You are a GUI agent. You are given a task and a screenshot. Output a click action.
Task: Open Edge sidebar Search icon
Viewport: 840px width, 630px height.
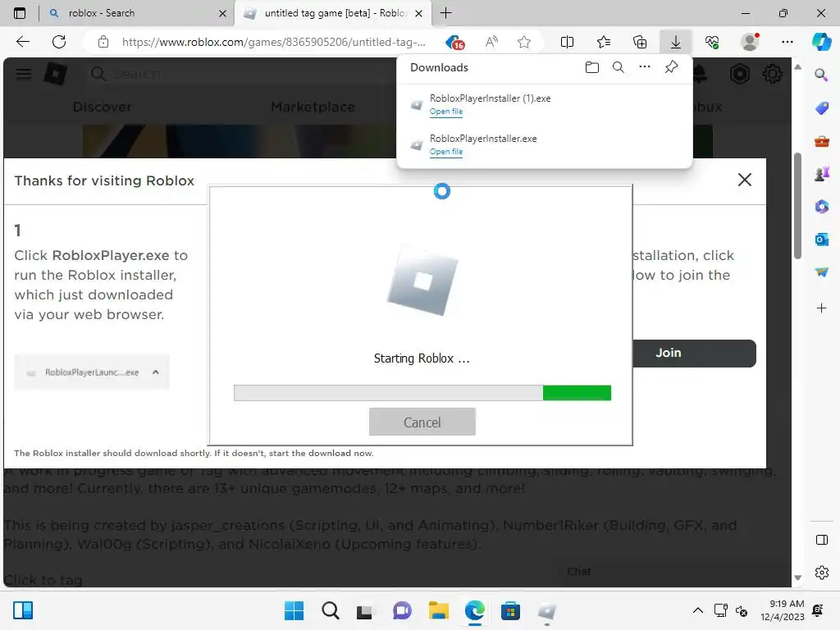point(821,75)
